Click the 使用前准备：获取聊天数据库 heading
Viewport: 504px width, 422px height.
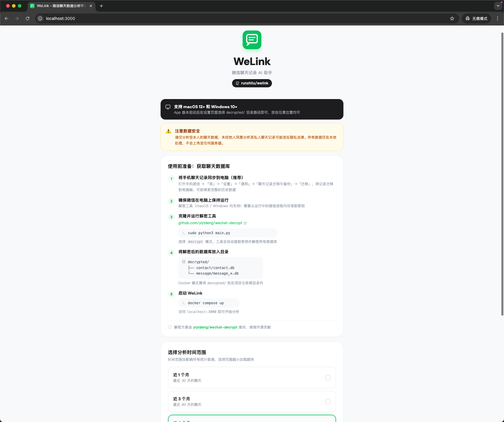[199, 166]
